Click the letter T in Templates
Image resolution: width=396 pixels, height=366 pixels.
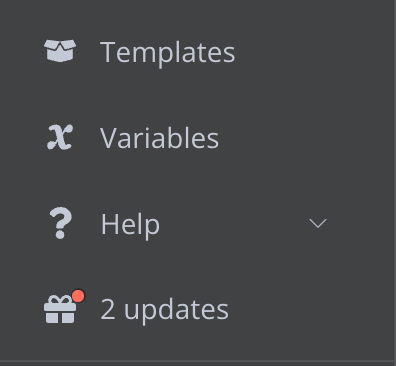[x=108, y=52]
